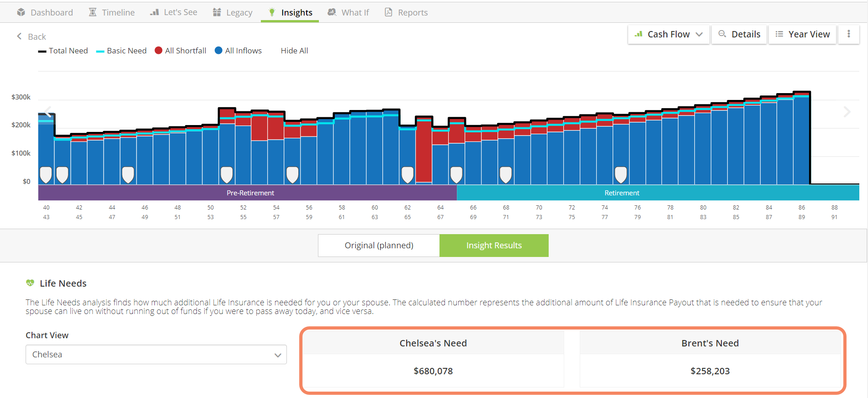The height and width of the screenshot is (398, 868).
Task: Click the shield marker at age 41
Action: point(62,175)
